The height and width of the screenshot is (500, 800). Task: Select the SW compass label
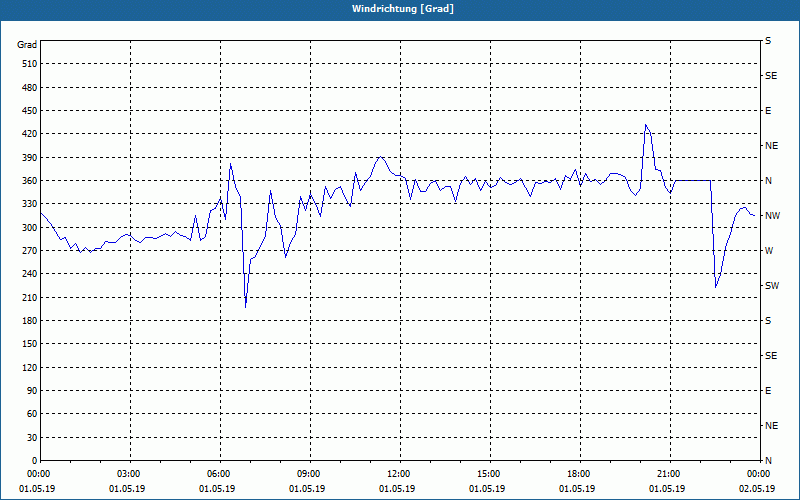point(772,286)
